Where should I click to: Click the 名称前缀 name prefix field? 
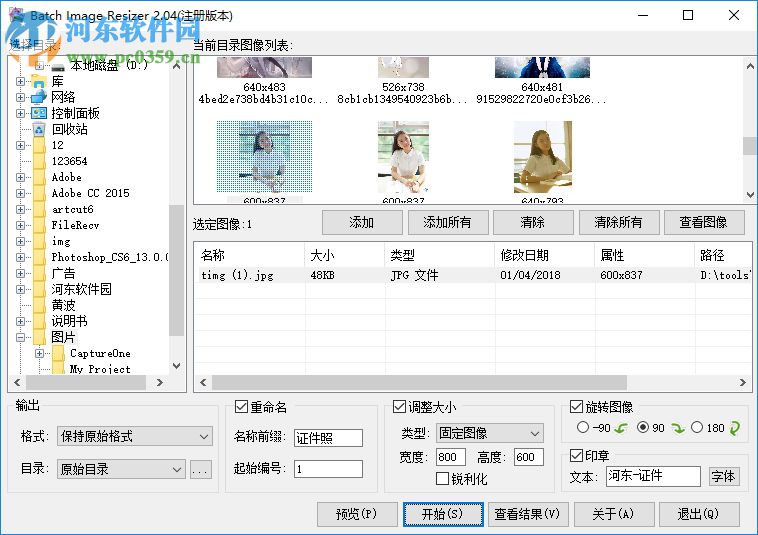click(328, 438)
